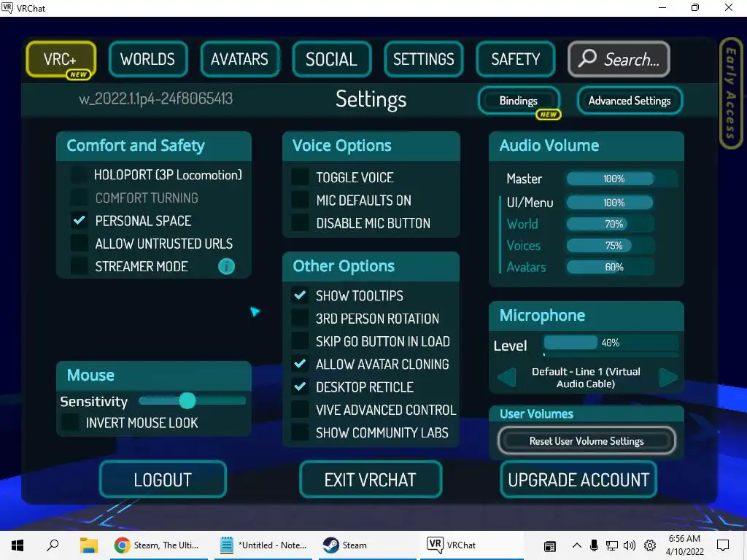Switch to Steam taskbar app
Image resolution: width=747 pixels, height=560 pixels.
pos(367,545)
